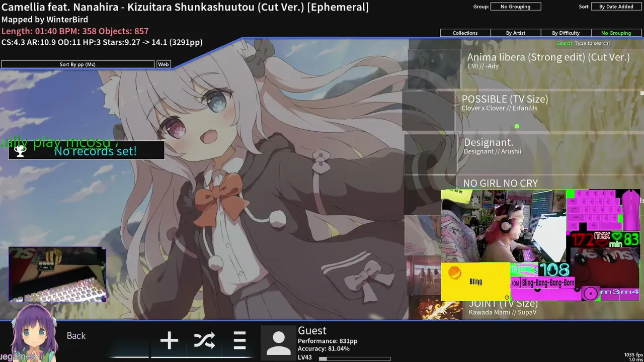Switch to the By Difficulty tab
The width and height of the screenshot is (644, 362).
click(x=566, y=33)
